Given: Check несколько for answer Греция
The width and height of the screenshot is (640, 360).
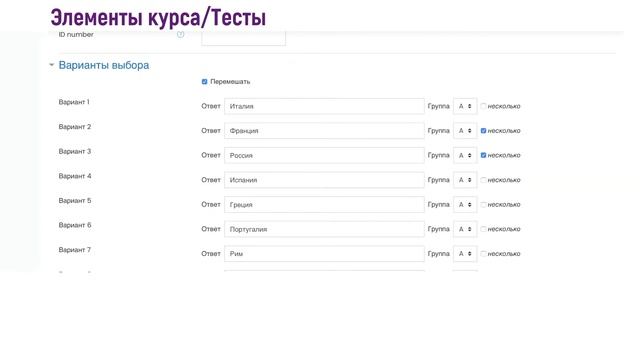Looking at the screenshot, I should pos(483,204).
